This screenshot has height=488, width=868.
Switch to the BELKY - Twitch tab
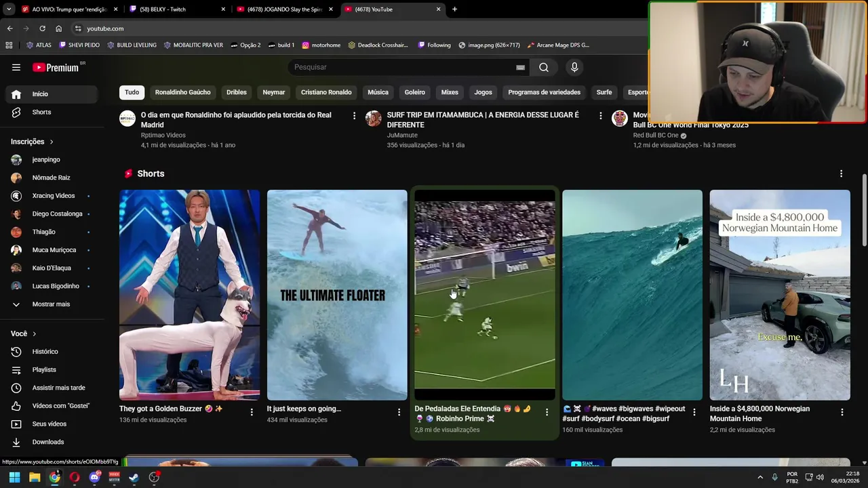point(176,9)
